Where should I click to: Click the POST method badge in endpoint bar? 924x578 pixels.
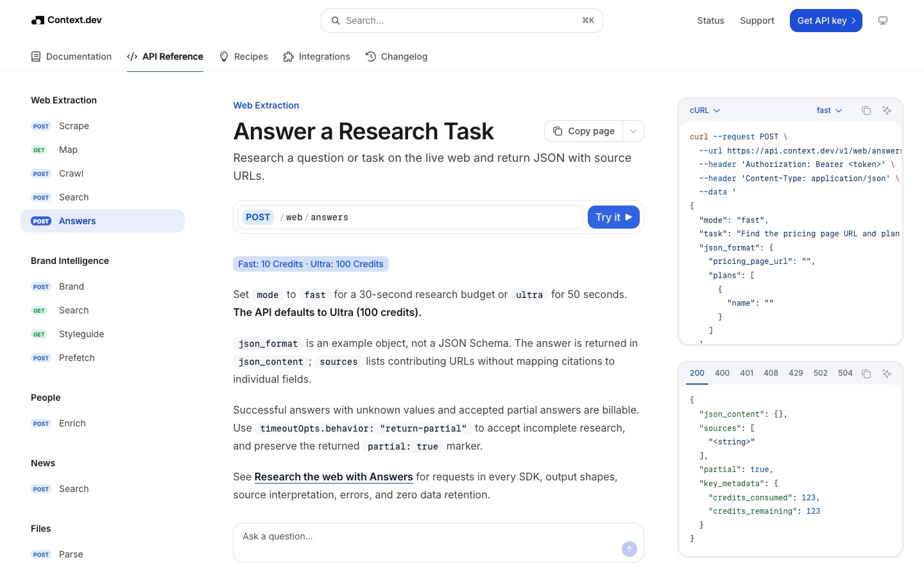(x=258, y=217)
